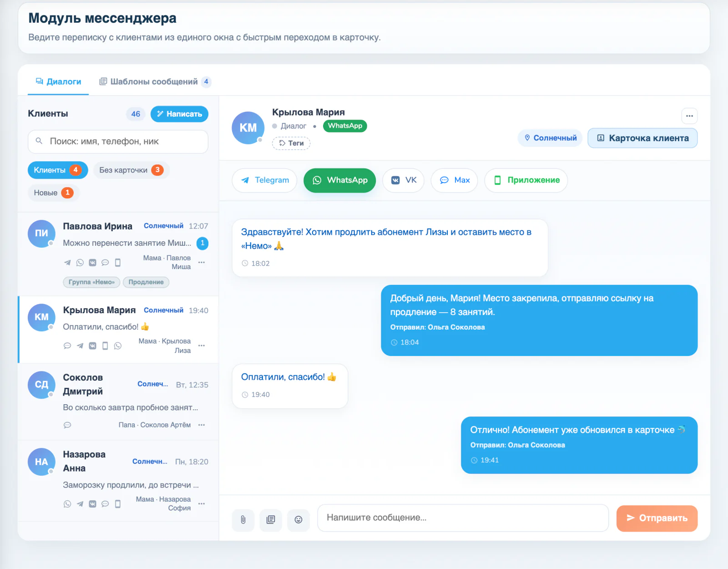Open the chat header three-dots menu

[689, 116]
